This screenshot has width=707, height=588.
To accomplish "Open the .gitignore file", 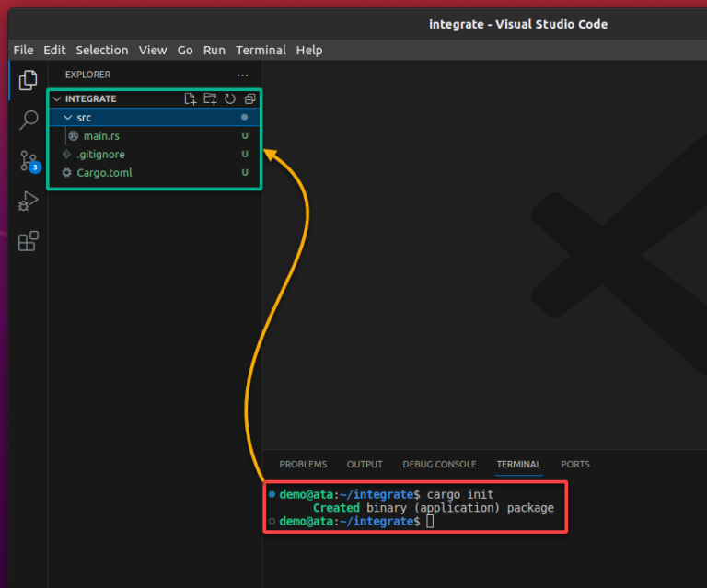I will (x=100, y=155).
